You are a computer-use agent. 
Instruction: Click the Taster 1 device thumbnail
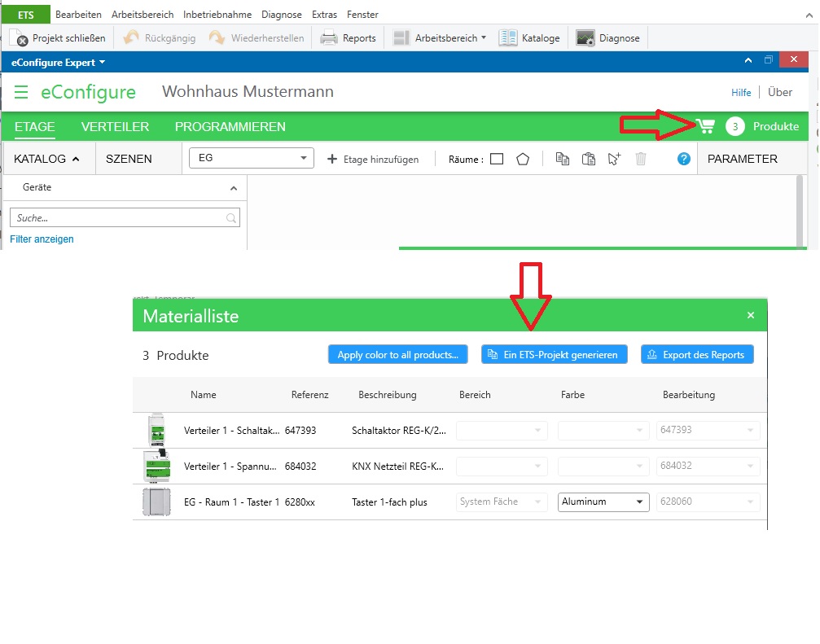[x=157, y=502]
